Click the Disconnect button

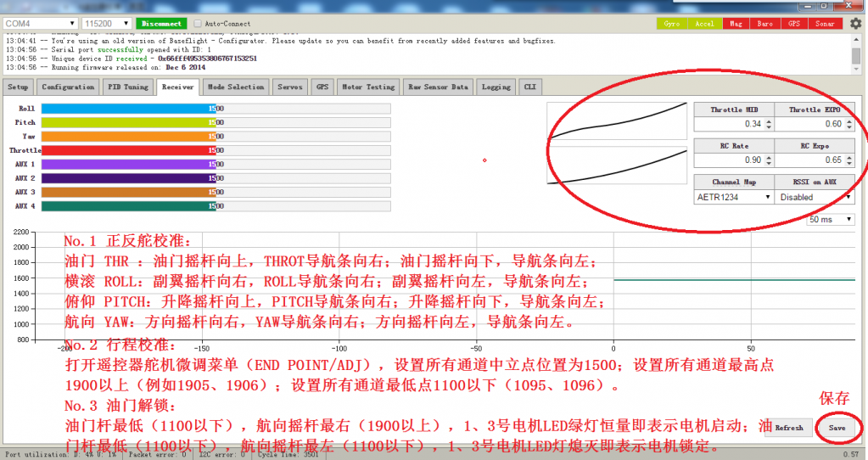pyautogui.click(x=161, y=23)
